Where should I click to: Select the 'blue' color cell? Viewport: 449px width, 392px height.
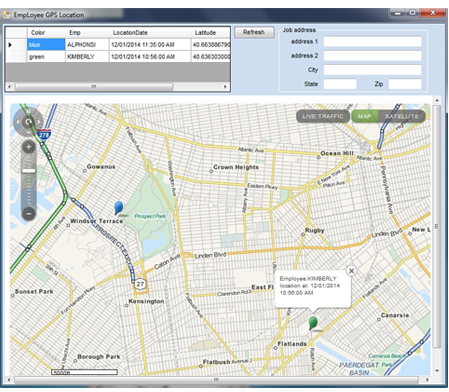tap(46, 45)
